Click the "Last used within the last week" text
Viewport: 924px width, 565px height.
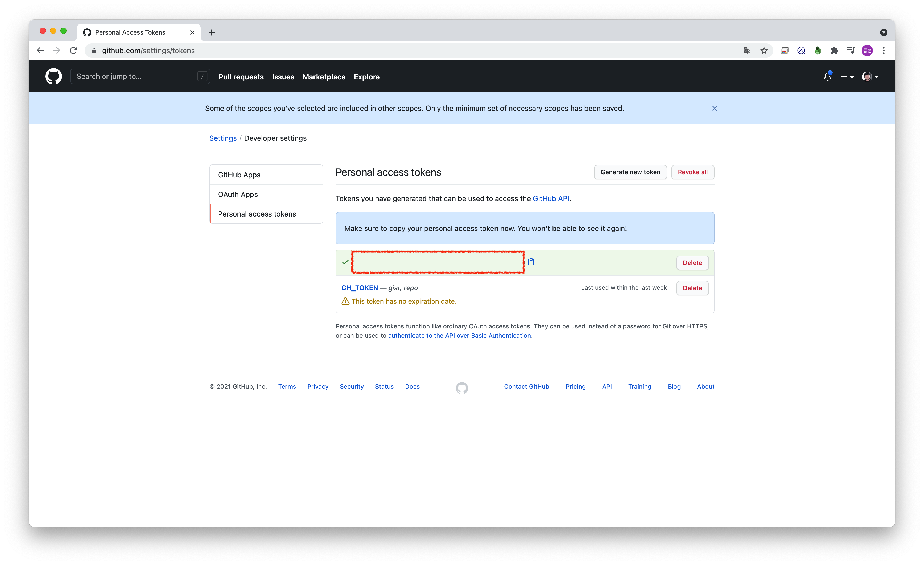coord(624,288)
